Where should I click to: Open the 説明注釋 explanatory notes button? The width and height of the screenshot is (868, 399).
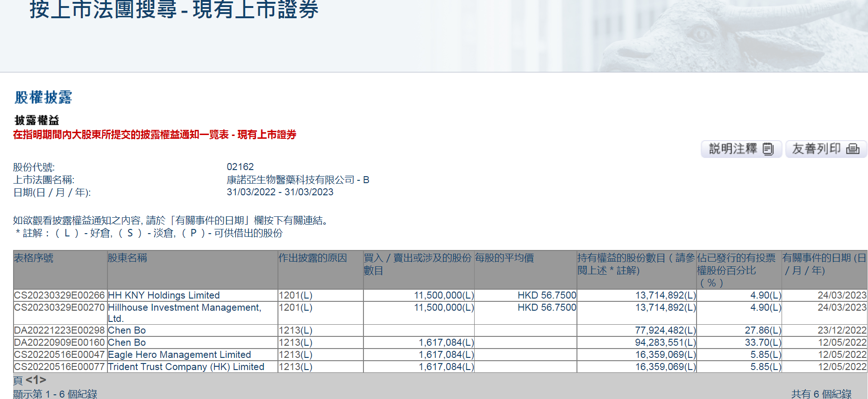click(741, 149)
